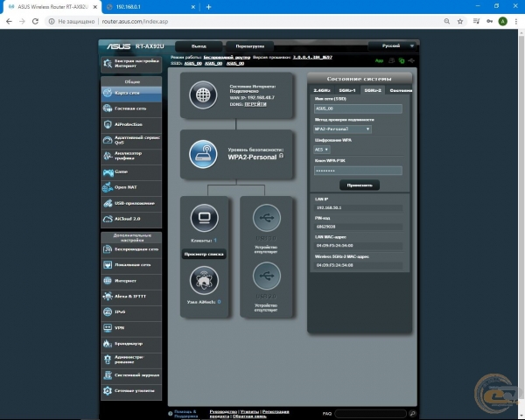Open the USB application (USB-приложение) icon
The image size is (525, 420).
pos(108,203)
